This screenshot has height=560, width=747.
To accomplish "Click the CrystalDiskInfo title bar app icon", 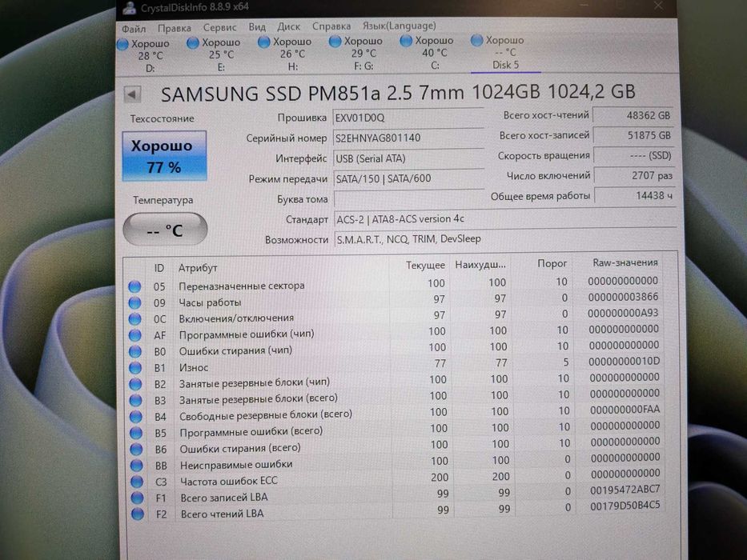I will pos(129,8).
